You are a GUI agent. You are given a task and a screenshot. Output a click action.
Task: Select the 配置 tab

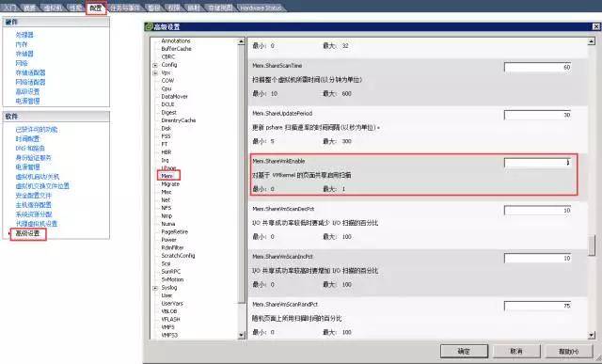96,8
